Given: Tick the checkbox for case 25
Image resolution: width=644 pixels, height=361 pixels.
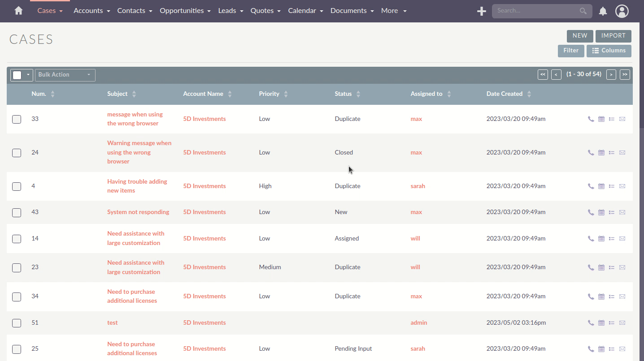Looking at the screenshot, I should (x=17, y=349).
